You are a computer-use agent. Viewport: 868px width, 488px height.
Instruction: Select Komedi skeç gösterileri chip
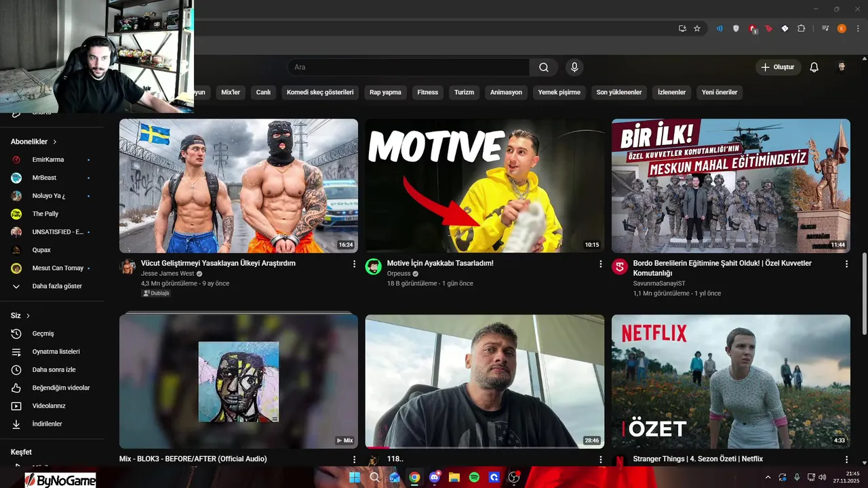point(320,92)
